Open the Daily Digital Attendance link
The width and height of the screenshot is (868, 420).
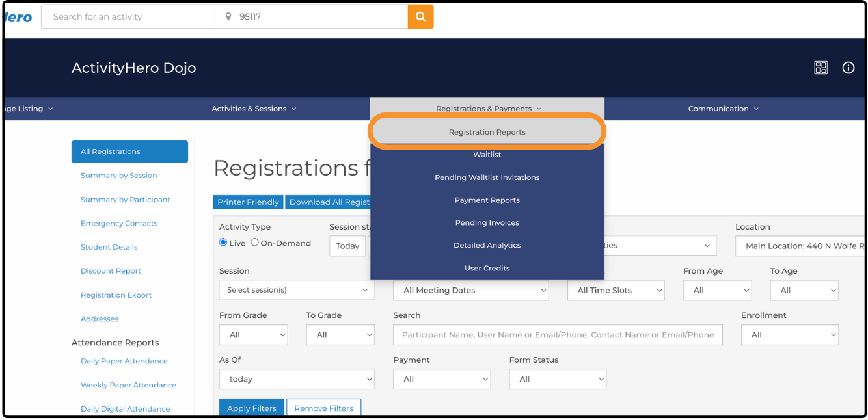coord(125,409)
